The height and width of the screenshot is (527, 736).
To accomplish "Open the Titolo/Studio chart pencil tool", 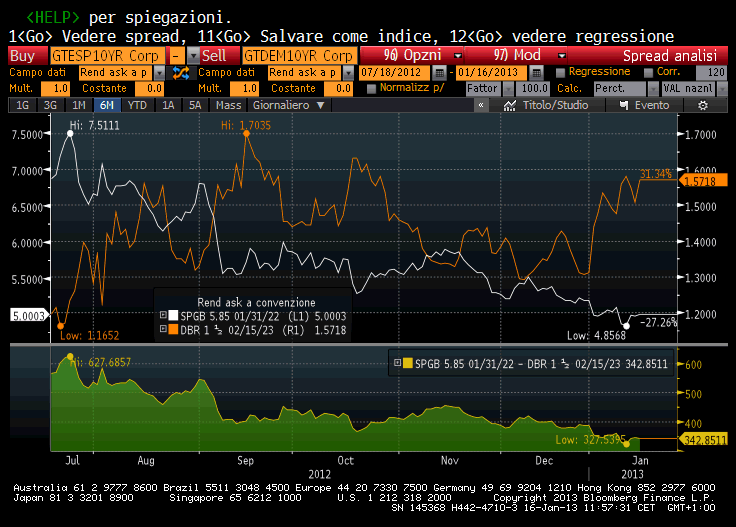I will tap(510, 105).
